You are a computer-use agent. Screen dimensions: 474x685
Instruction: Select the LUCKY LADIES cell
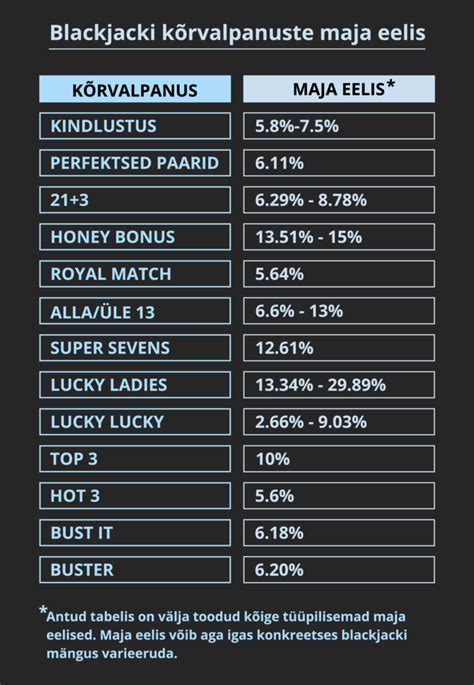(135, 385)
